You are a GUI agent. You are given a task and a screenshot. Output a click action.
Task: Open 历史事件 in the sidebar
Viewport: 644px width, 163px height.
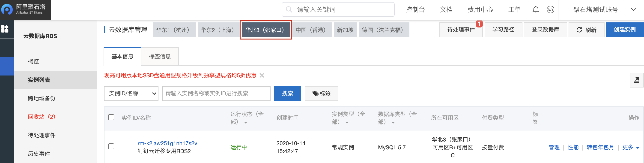39,154
